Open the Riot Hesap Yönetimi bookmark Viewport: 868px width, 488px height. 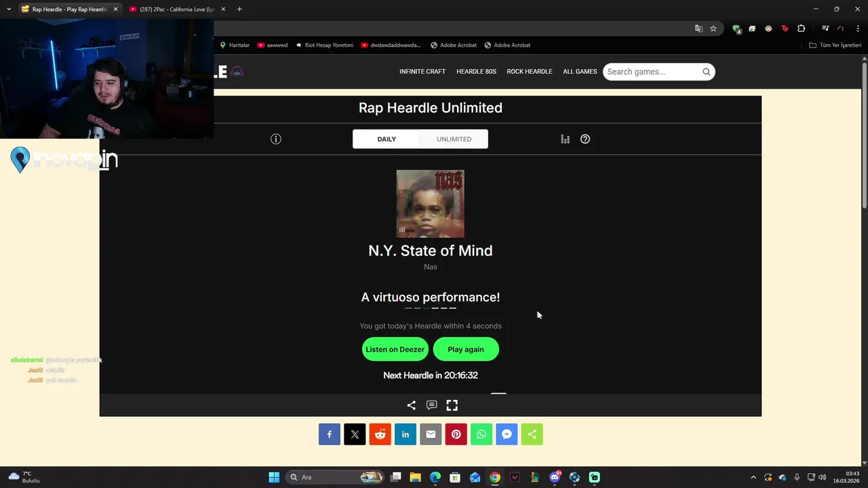(x=324, y=45)
